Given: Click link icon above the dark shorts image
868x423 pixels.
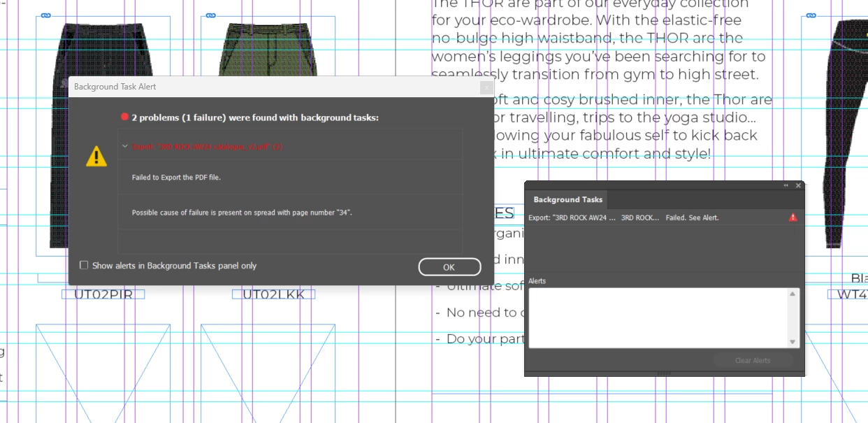Looking at the screenshot, I should coord(46,15).
